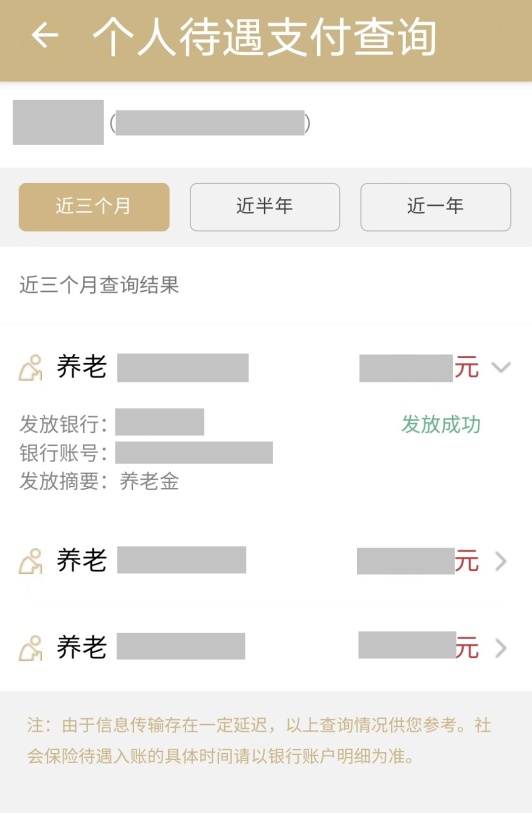The image size is (532, 813).
Task: Switch to the 近一年 filter
Action: [x=436, y=206]
